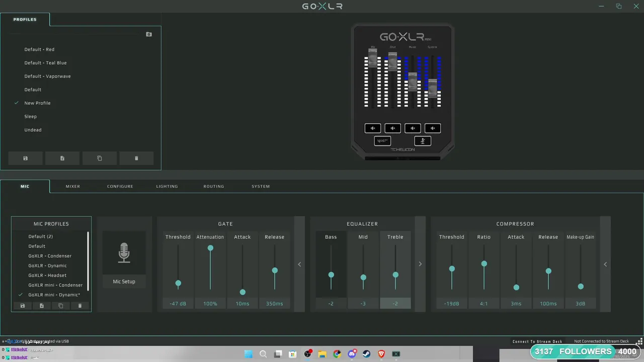Collapse the Gate panel with its left arrow
644x362 pixels.
click(x=299, y=264)
